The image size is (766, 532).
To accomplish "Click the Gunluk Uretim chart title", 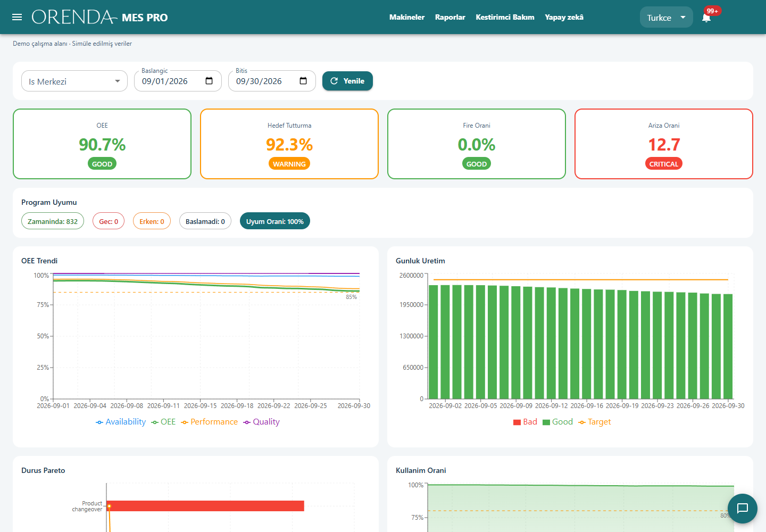I will click(x=420, y=261).
